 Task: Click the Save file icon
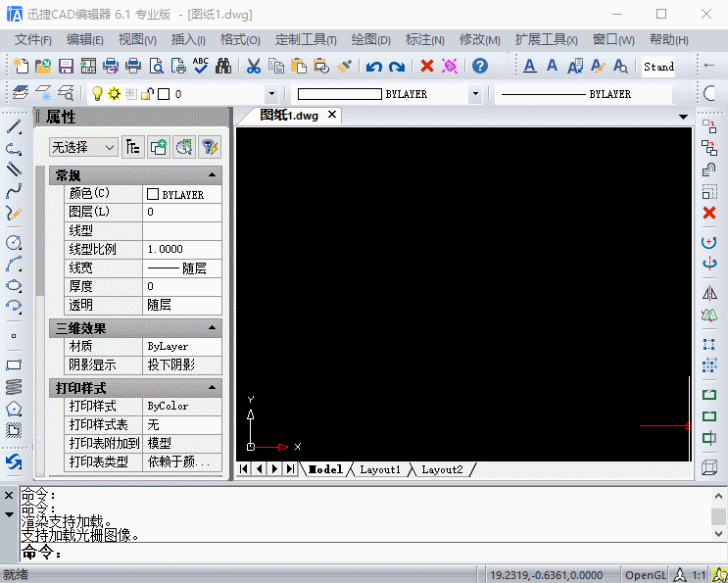[x=67, y=67]
